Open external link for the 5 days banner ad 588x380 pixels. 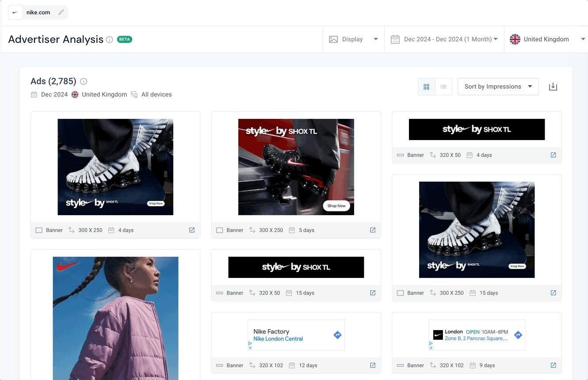click(373, 230)
